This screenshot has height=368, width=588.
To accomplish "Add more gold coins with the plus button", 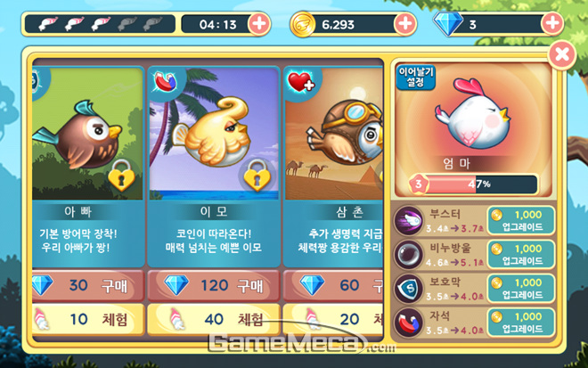I will click(405, 24).
